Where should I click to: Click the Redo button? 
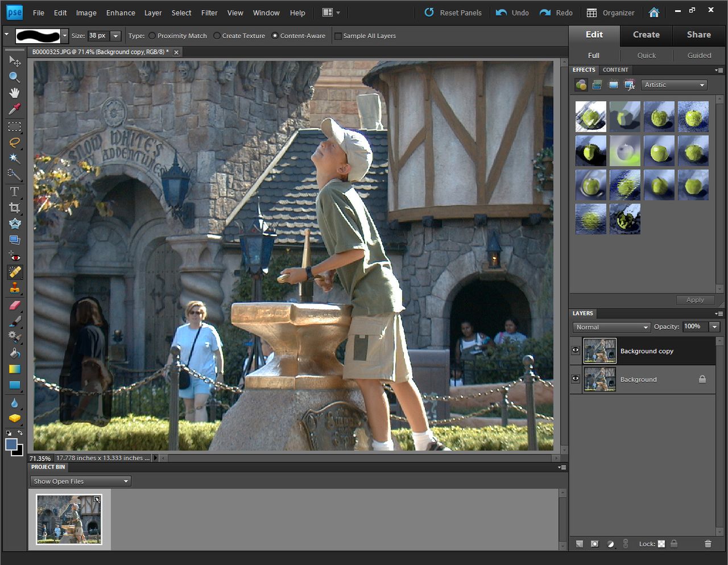pos(556,13)
